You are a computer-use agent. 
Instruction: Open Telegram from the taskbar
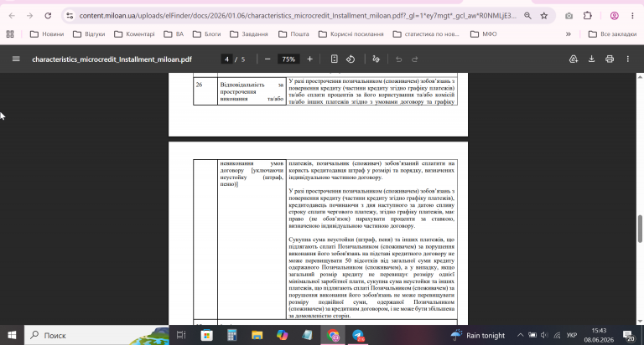pos(358,335)
